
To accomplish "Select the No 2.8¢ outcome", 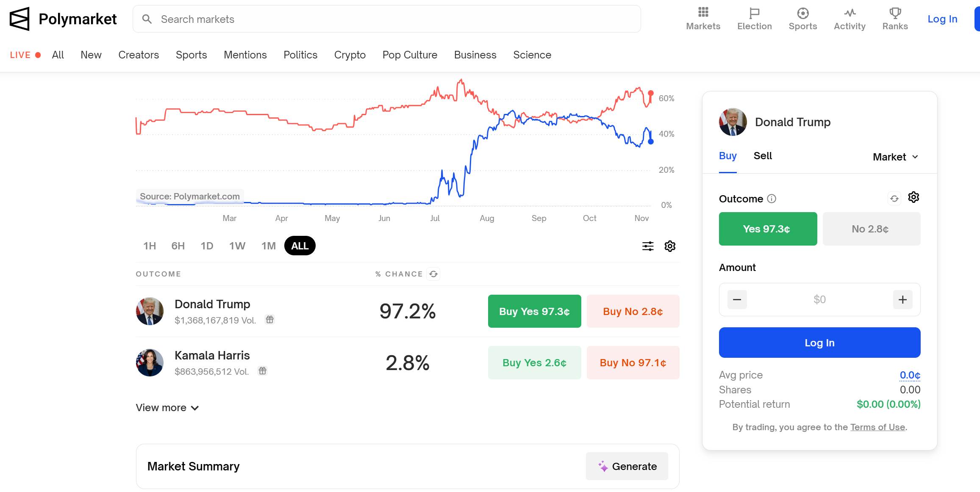I will pos(871,229).
